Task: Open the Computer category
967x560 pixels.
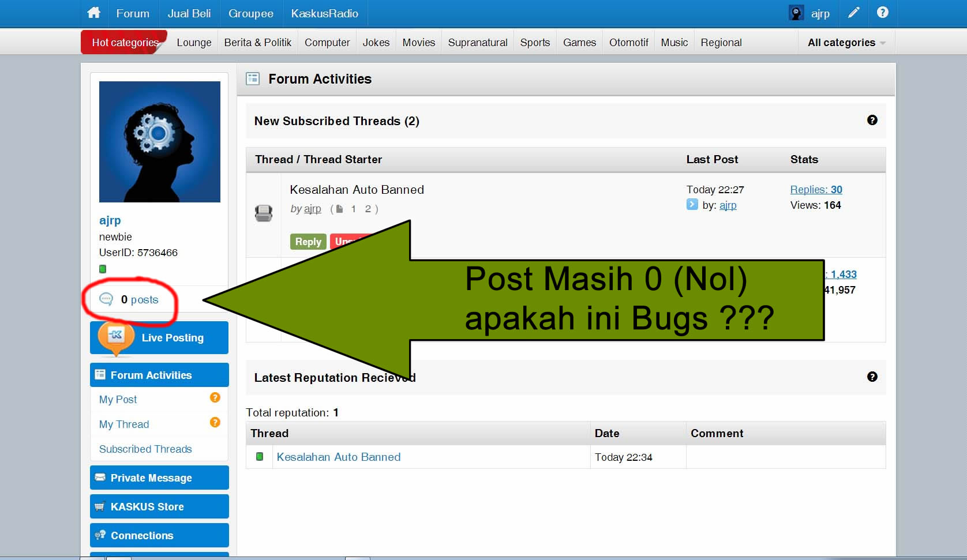Action: coord(327,43)
